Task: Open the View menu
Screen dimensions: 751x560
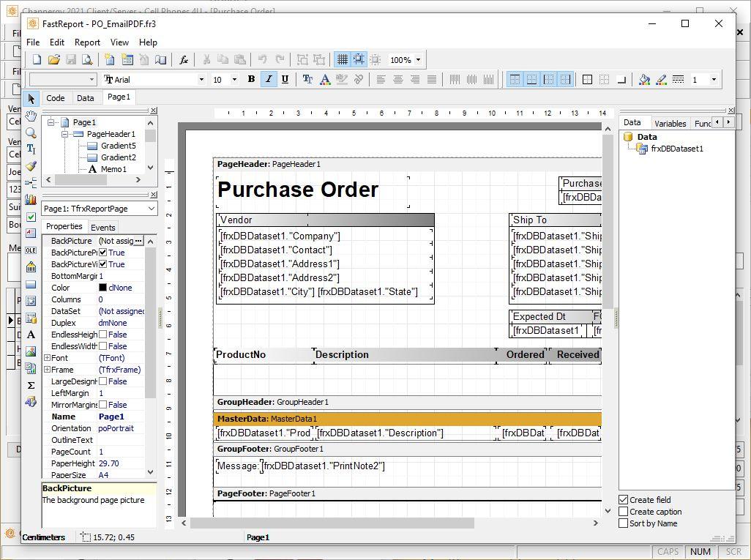Action: click(119, 42)
